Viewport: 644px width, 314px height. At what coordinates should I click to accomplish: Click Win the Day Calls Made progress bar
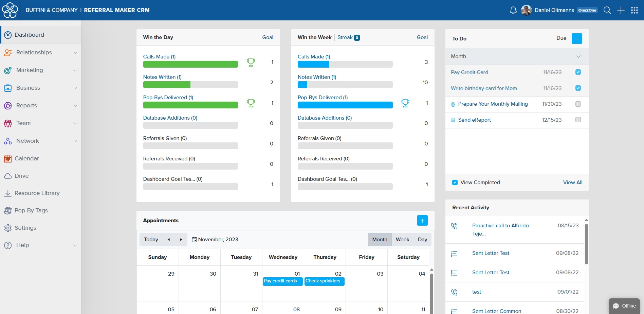click(x=190, y=64)
